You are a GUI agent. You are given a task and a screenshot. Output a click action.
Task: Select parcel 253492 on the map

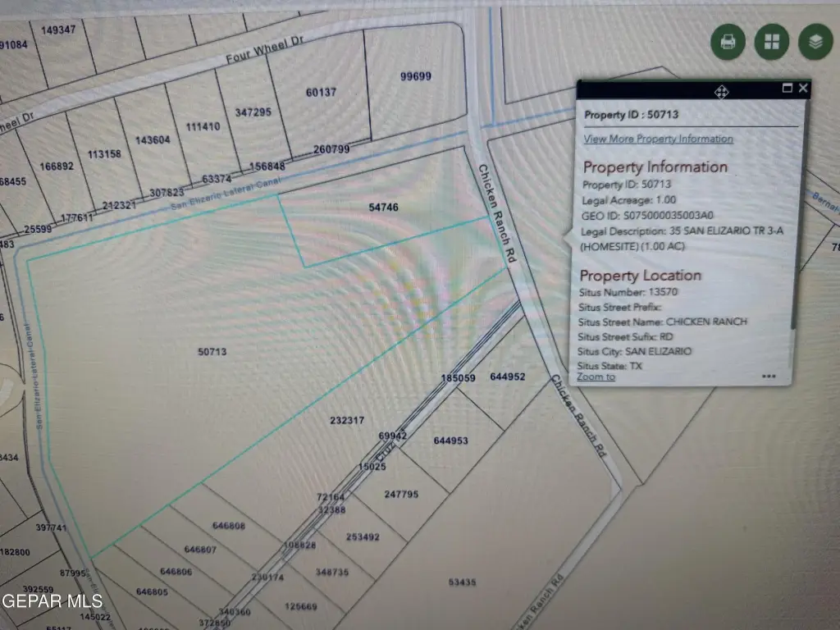(363, 536)
